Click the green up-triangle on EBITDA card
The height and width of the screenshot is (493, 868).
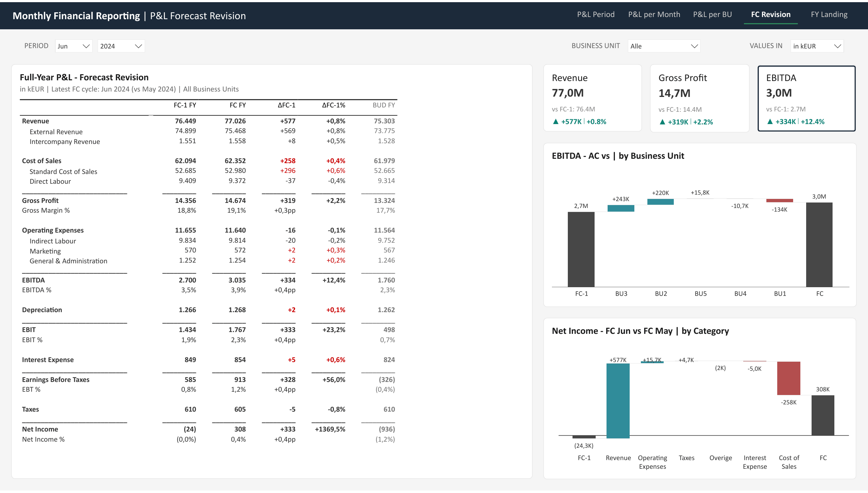tap(770, 122)
